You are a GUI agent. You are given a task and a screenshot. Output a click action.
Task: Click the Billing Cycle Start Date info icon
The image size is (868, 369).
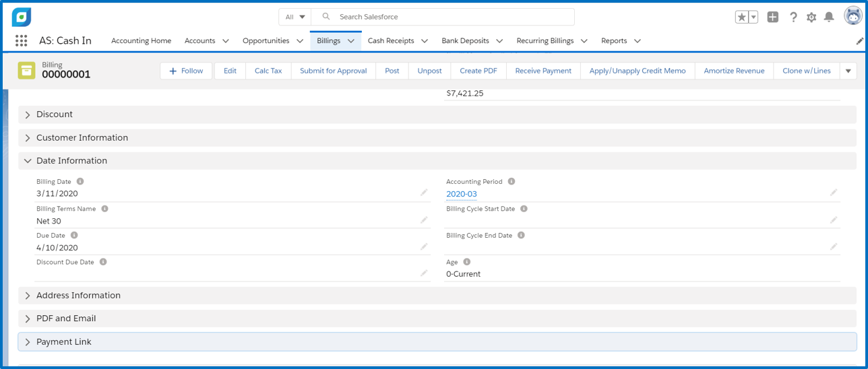[524, 209]
